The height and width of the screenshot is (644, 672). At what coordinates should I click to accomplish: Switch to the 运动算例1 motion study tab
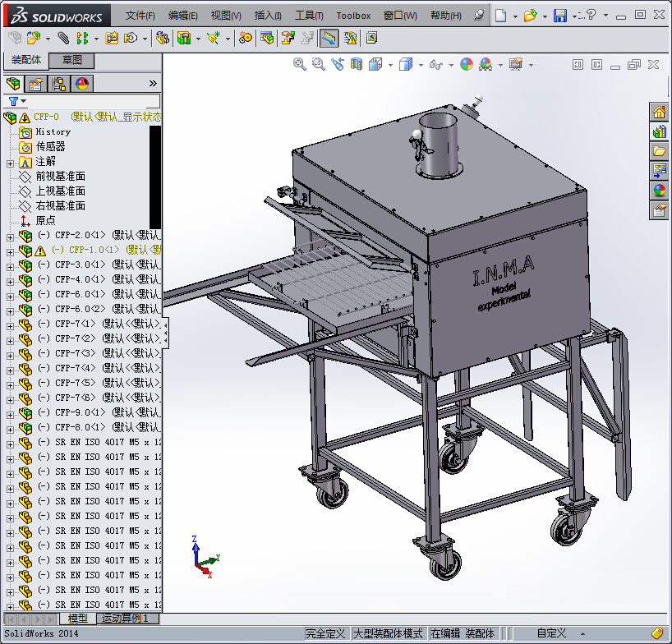tap(126, 619)
